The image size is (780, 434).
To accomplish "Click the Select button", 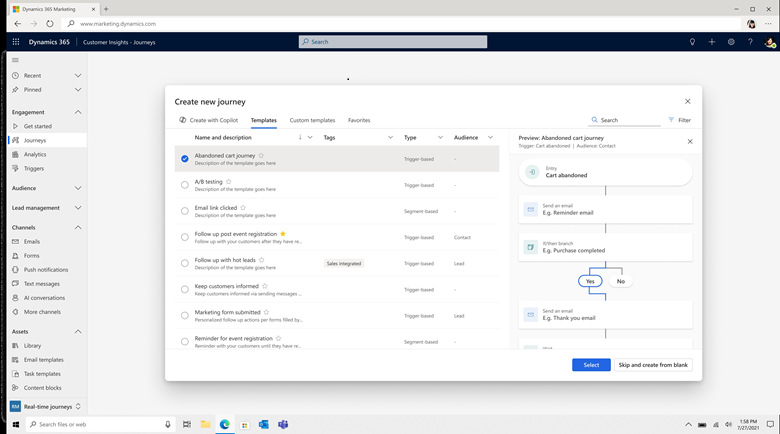I will (591, 365).
